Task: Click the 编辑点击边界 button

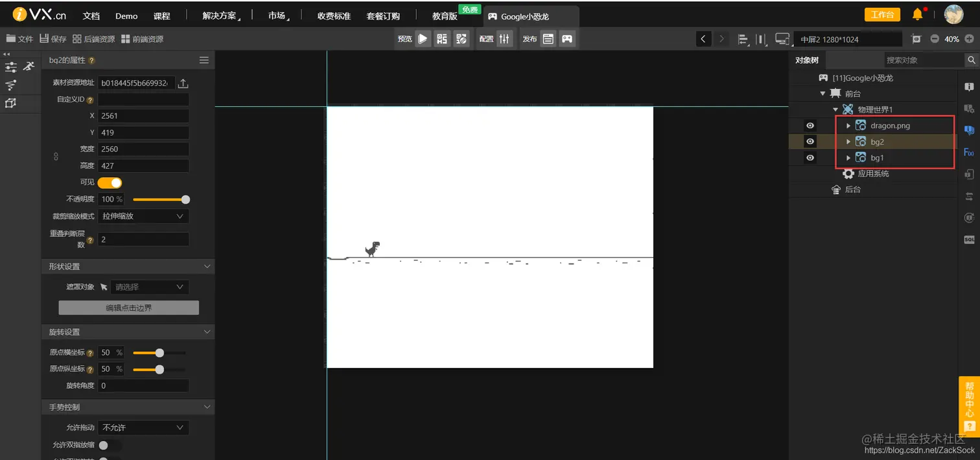Action: pos(129,308)
